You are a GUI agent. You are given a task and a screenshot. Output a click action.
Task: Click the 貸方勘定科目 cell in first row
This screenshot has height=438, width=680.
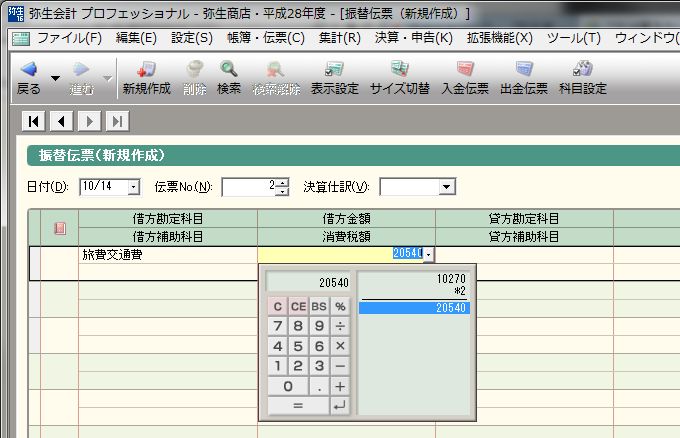coord(524,255)
